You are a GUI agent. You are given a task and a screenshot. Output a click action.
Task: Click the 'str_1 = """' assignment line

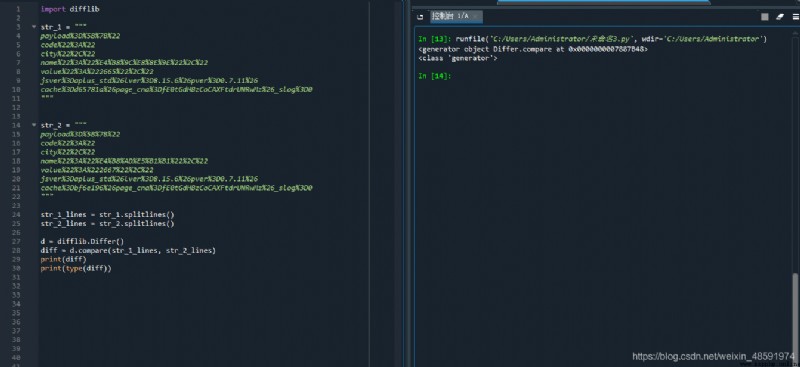tap(64, 27)
